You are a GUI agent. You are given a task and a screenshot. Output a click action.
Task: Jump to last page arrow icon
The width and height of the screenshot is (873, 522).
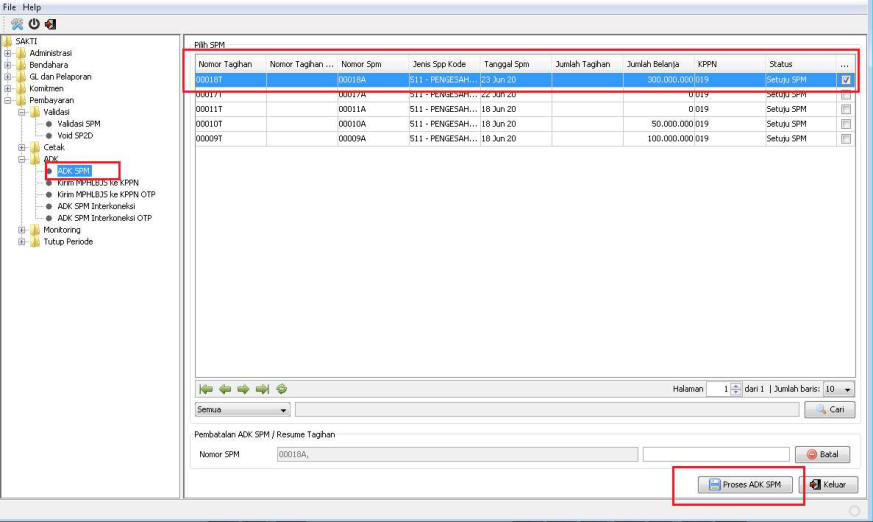click(x=262, y=389)
